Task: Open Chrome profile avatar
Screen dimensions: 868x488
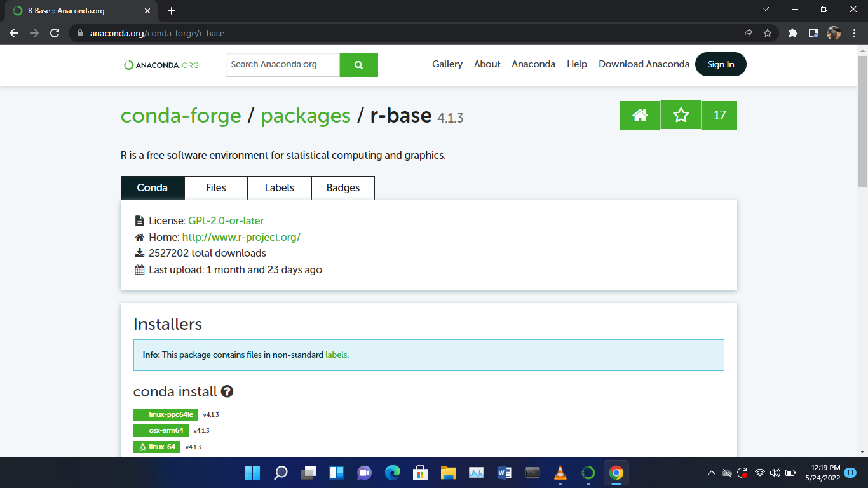Action: (834, 33)
